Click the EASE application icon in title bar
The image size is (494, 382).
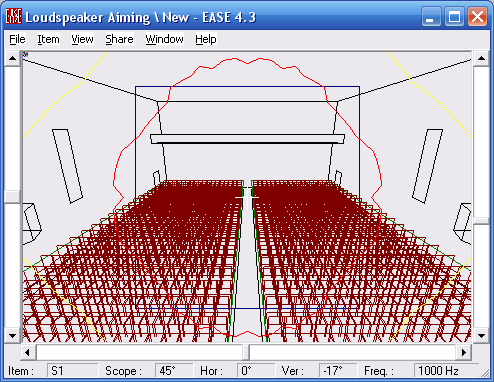pyautogui.click(x=14, y=16)
